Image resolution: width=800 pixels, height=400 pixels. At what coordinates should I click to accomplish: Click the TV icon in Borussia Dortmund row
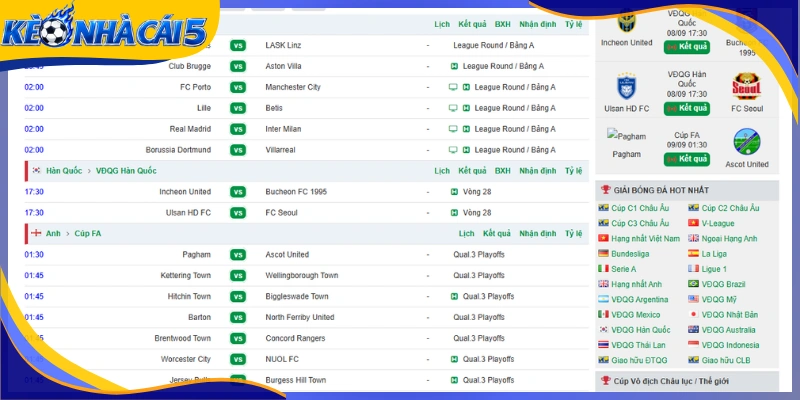[453, 150]
